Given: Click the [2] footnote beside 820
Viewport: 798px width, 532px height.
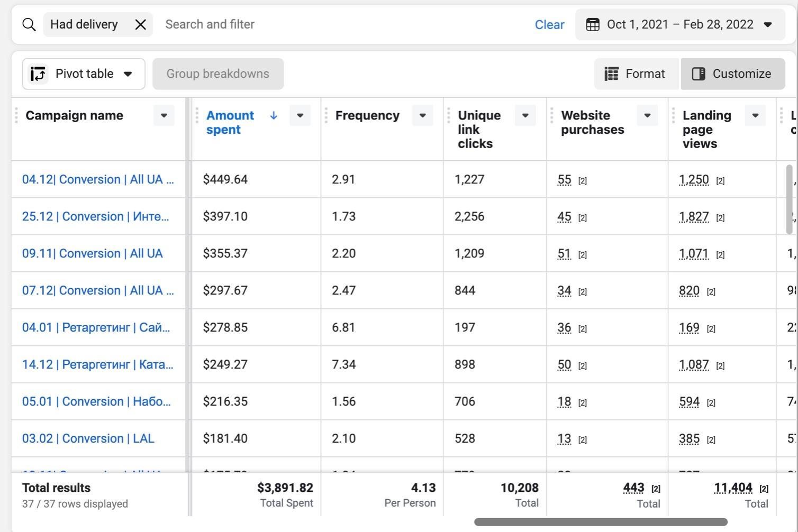Looking at the screenshot, I should click(711, 292).
